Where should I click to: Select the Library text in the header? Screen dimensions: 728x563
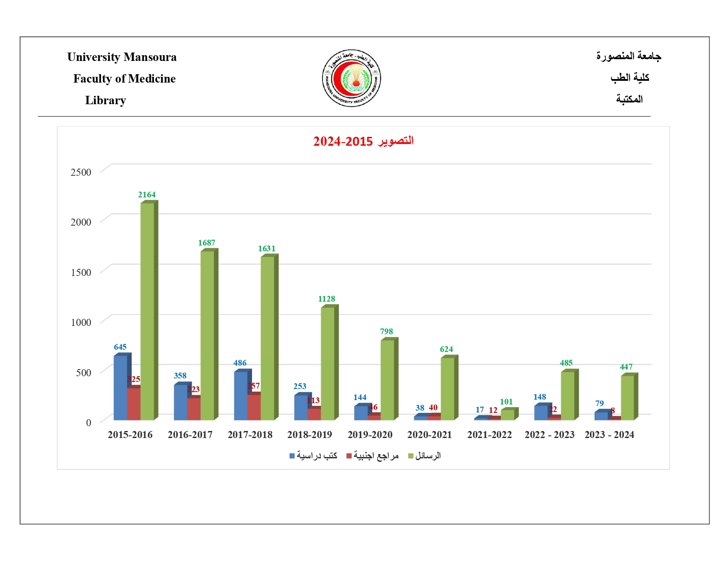pos(105,100)
